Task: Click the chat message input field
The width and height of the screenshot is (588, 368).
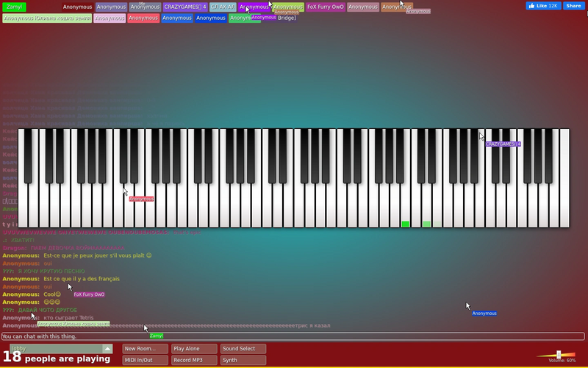Action: click(293, 336)
